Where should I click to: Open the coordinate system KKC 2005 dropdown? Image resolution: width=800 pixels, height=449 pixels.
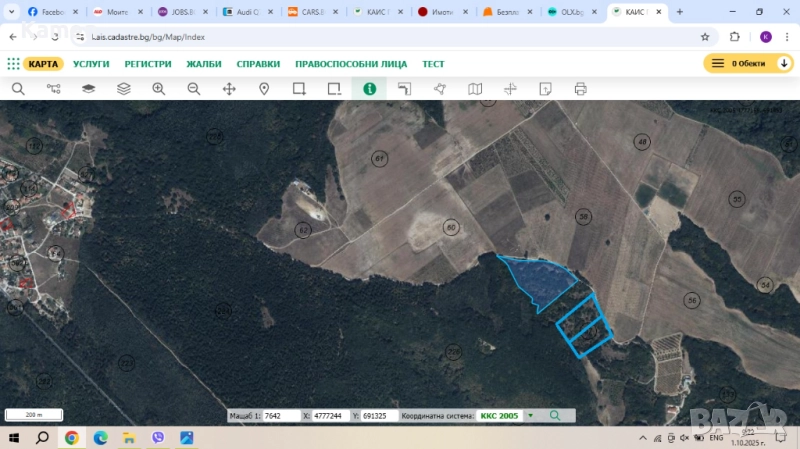[x=530, y=415]
